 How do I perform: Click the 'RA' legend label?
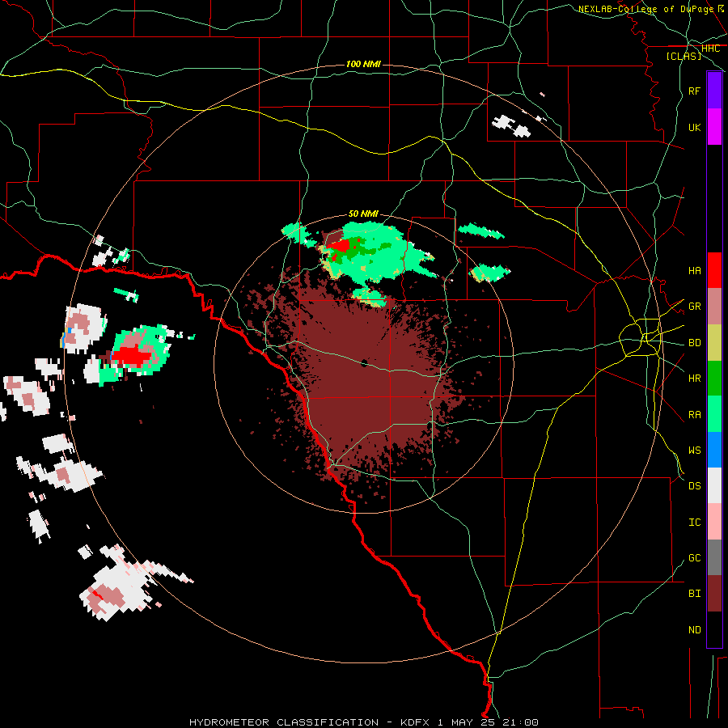tap(695, 415)
